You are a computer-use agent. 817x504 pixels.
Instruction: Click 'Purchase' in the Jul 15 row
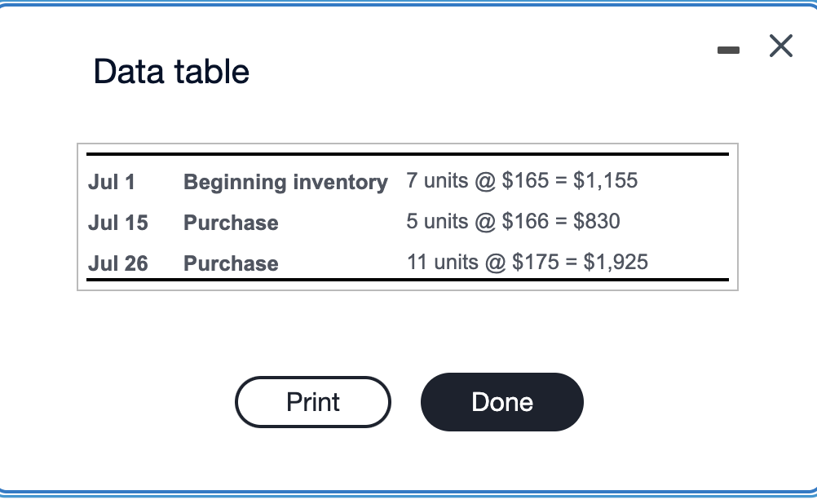[x=231, y=223]
